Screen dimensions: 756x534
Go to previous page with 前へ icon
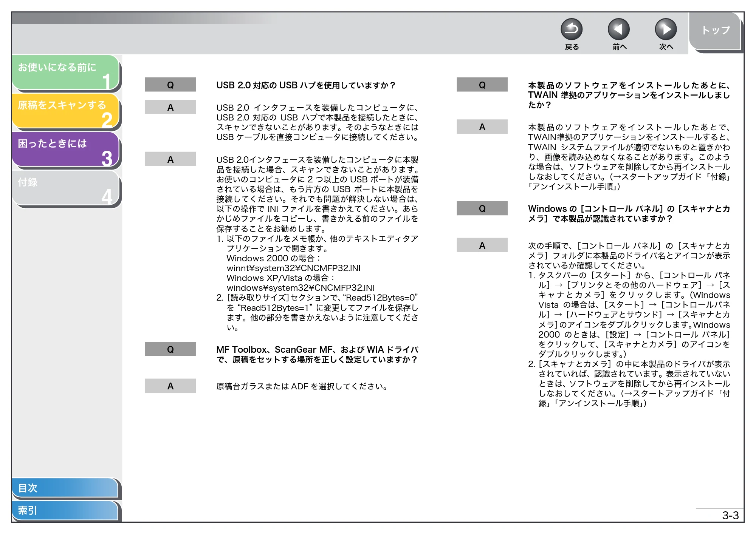pyautogui.click(x=619, y=29)
